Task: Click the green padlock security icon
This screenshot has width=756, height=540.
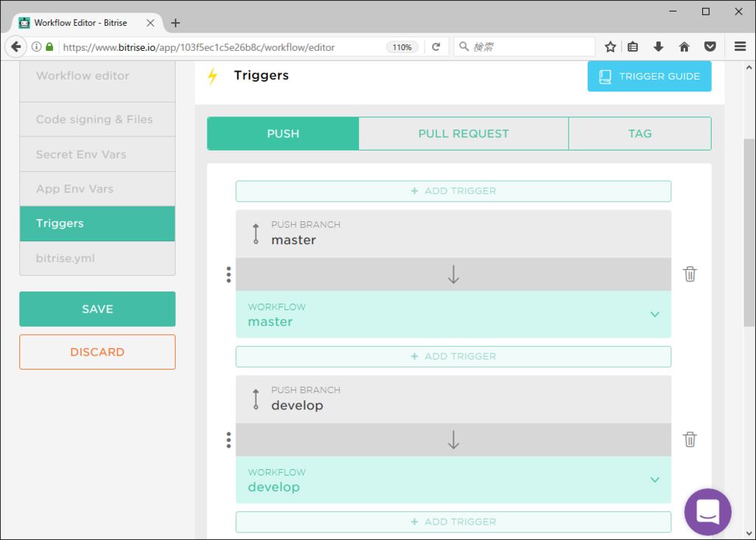Action: point(49,46)
